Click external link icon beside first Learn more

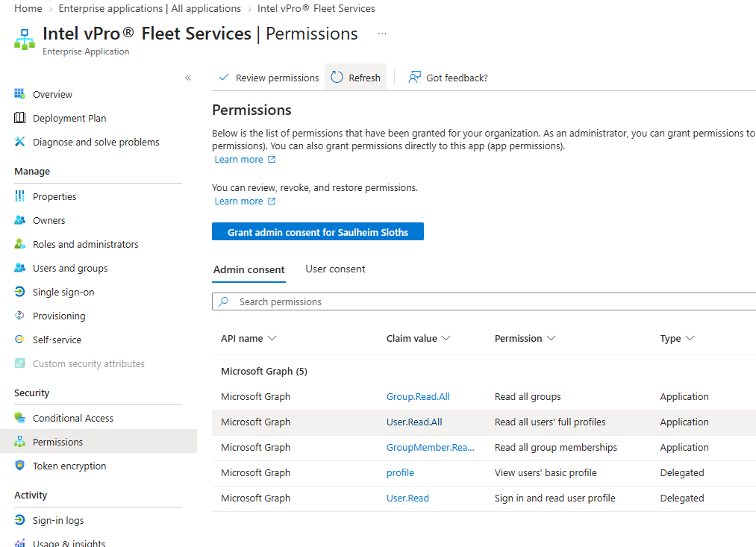click(x=272, y=160)
